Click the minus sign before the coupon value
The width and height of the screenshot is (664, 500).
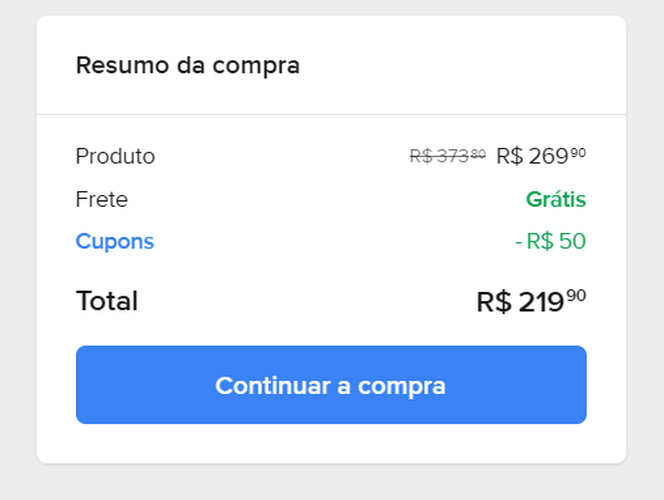tap(518, 242)
